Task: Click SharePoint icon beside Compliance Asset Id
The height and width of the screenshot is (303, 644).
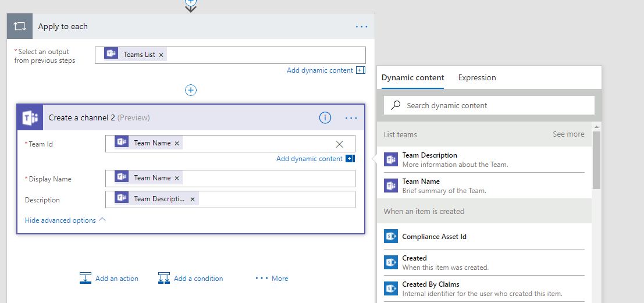Action: 390,237
